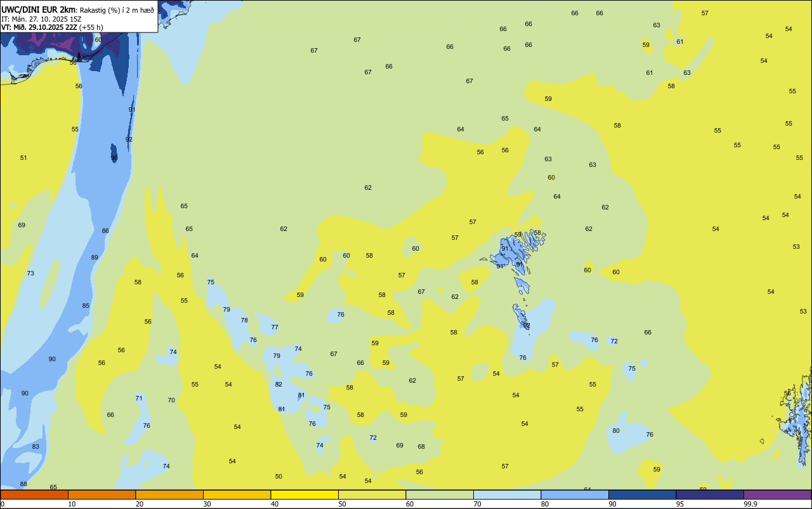
Task: Click the dark blue 90–95 legend swatch
Action: click(x=642, y=494)
